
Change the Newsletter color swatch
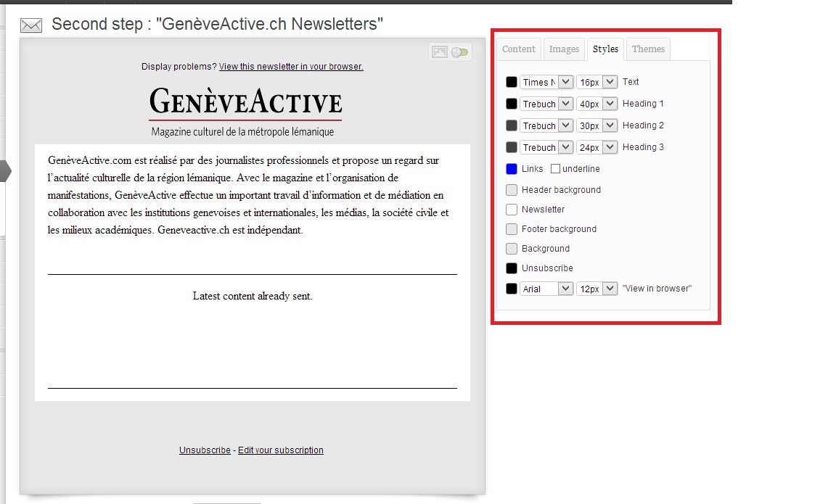(512, 210)
